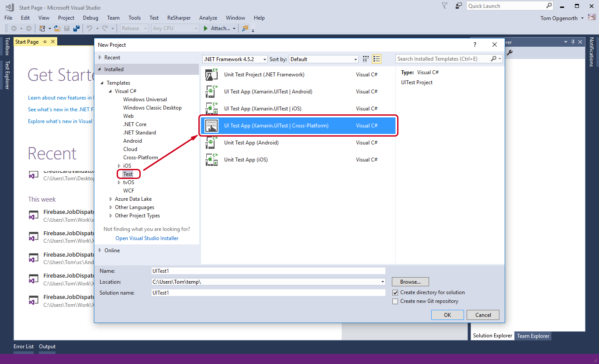Close the Start Page tab
599x364 pixels.
(x=53, y=42)
